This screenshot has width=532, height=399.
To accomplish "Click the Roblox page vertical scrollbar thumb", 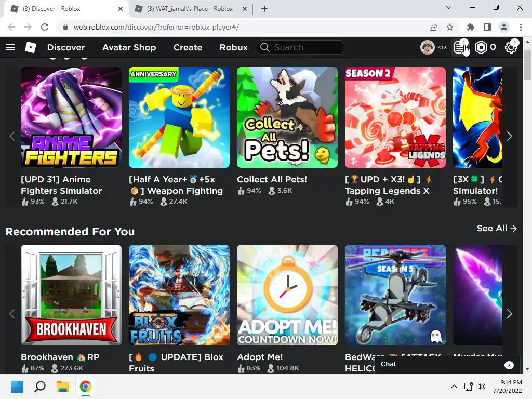I will [x=527, y=64].
